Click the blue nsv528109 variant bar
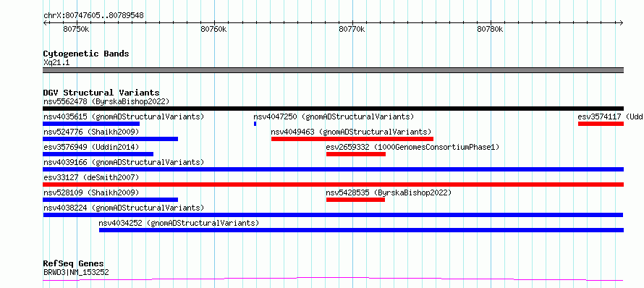 click(x=111, y=200)
